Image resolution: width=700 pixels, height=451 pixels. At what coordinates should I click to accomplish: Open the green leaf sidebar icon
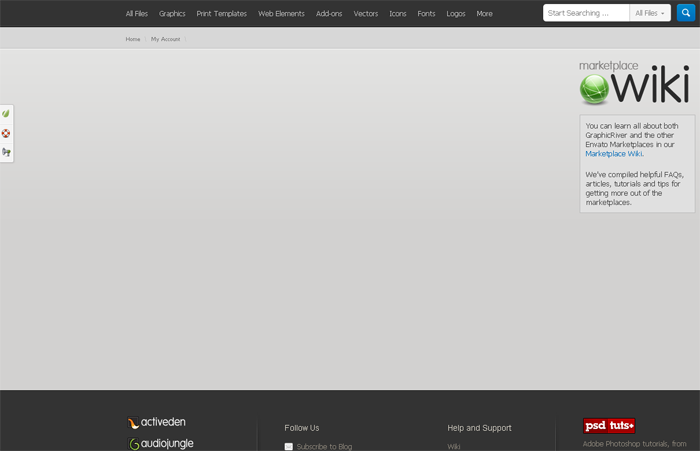[x=6, y=113]
